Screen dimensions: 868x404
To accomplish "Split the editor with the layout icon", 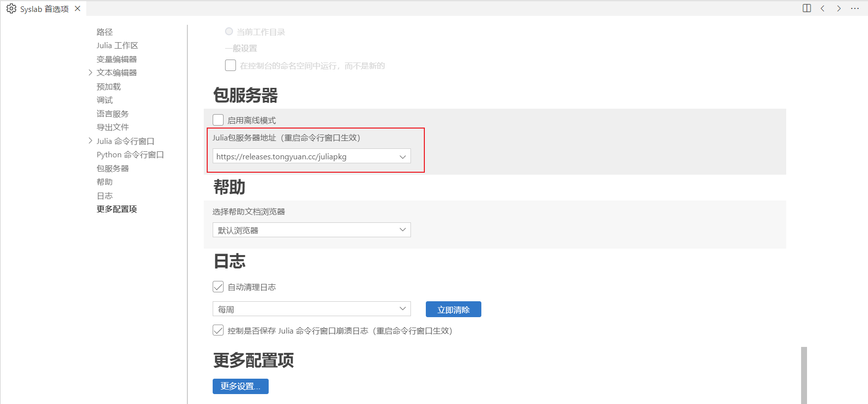I will (x=807, y=8).
